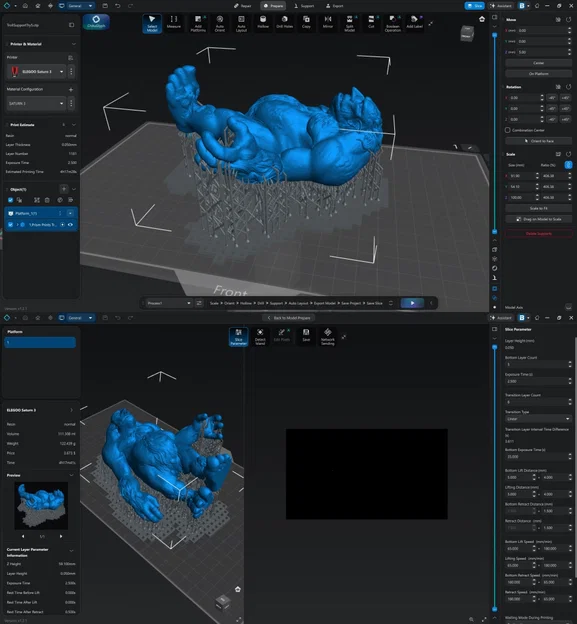Open the Boolean Operation tool
This screenshot has width=577, height=624.
(393, 23)
